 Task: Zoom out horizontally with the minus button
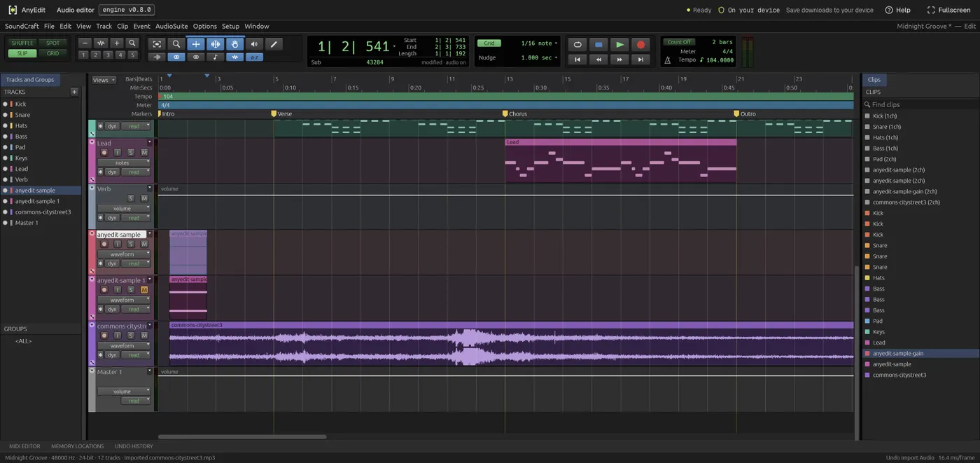click(85, 43)
